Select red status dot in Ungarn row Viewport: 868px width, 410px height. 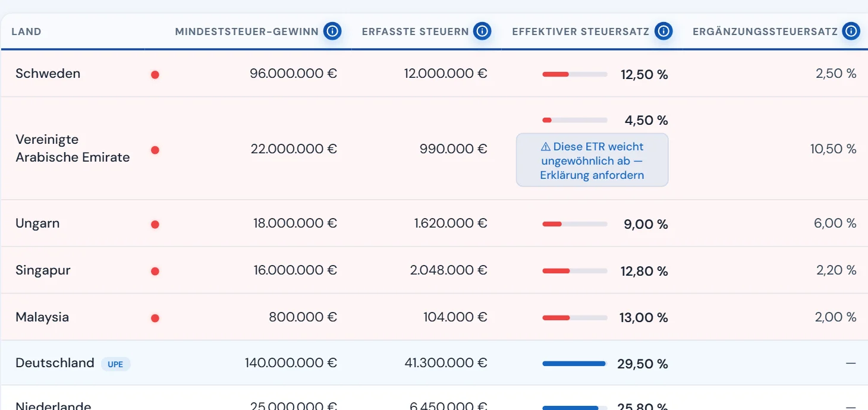(x=155, y=225)
